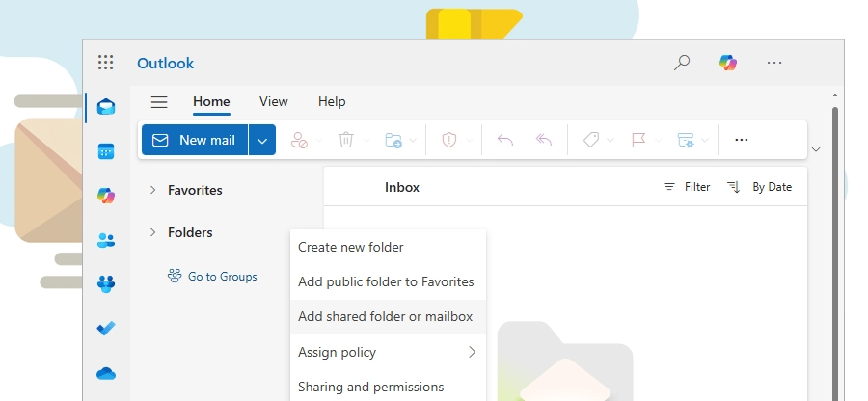Expand the Favorites folder group
This screenshot has width=868, height=401.
pos(152,190)
